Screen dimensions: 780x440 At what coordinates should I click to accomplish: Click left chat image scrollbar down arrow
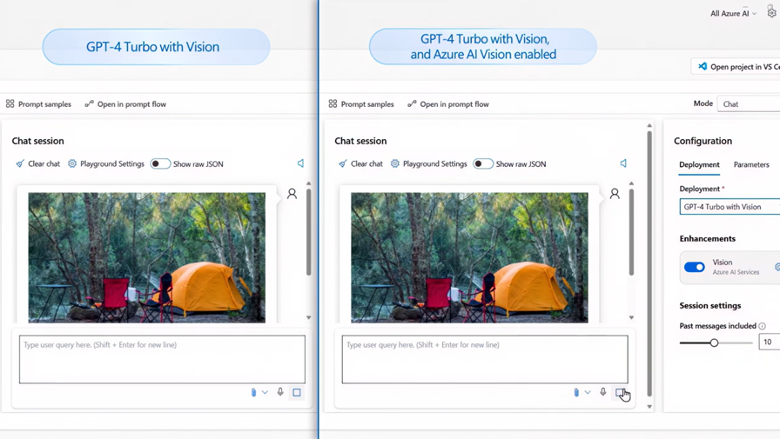pos(309,317)
